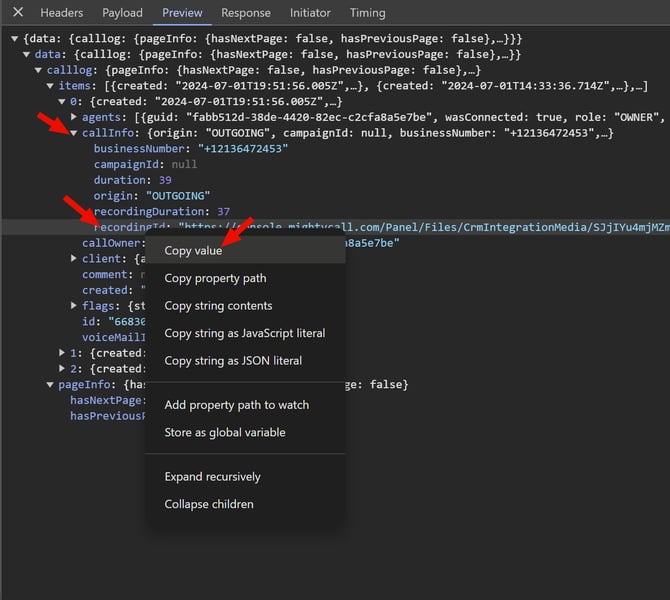
Task: Collapse the calllog node
Action: (x=38, y=71)
